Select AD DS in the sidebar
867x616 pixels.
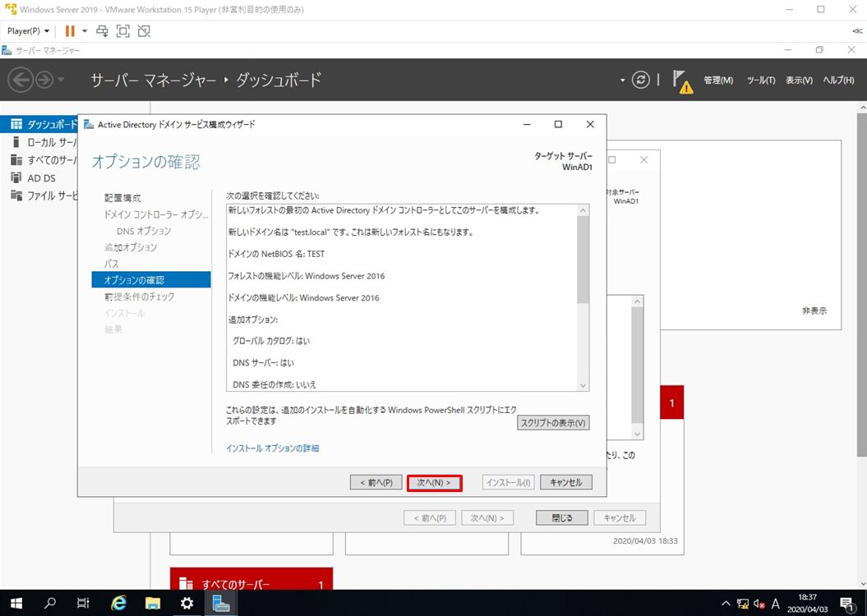(x=39, y=178)
